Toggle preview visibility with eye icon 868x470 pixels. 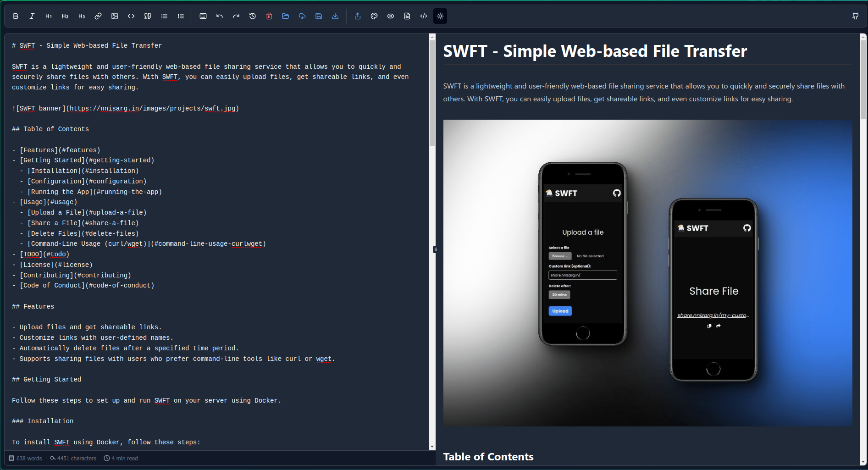(391, 16)
